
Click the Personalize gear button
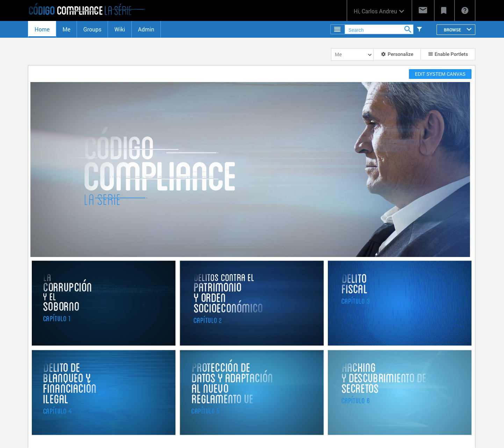(397, 54)
